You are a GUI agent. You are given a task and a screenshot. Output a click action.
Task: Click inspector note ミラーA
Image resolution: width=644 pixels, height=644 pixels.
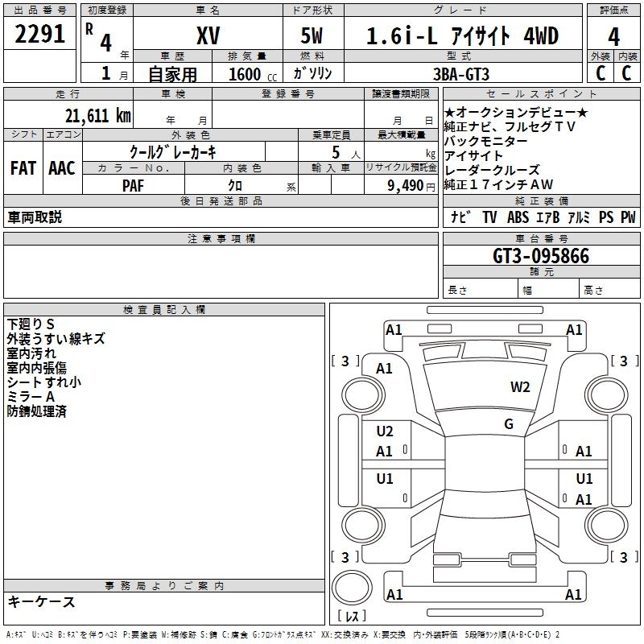[31, 396]
